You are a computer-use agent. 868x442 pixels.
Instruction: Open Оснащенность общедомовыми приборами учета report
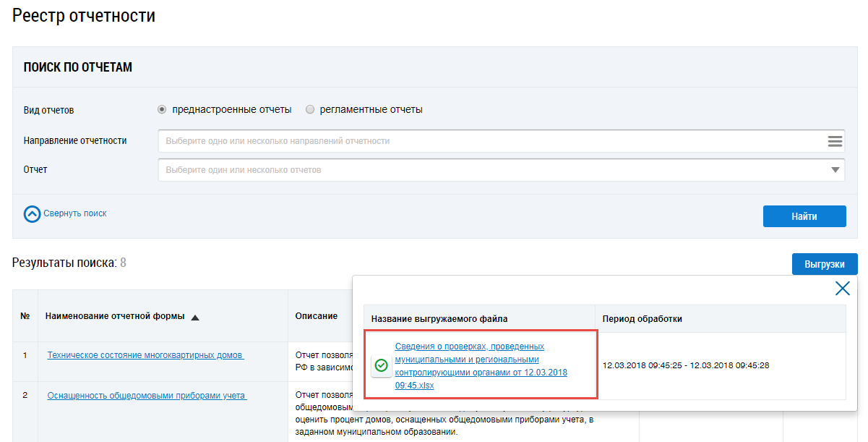coord(147,396)
